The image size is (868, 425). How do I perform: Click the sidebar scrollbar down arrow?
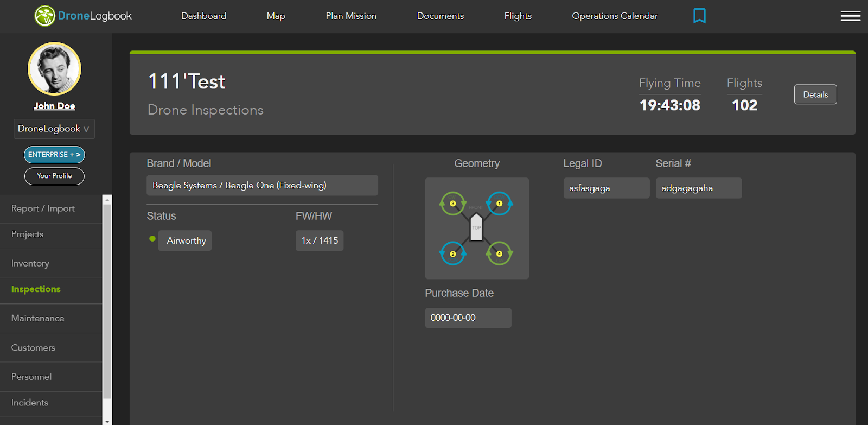pos(107,421)
